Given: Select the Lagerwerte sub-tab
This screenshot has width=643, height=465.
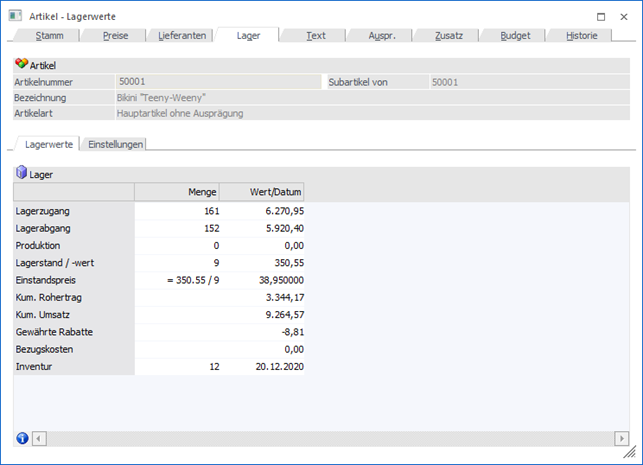Looking at the screenshot, I should pyautogui.click(x=48, y=144).
